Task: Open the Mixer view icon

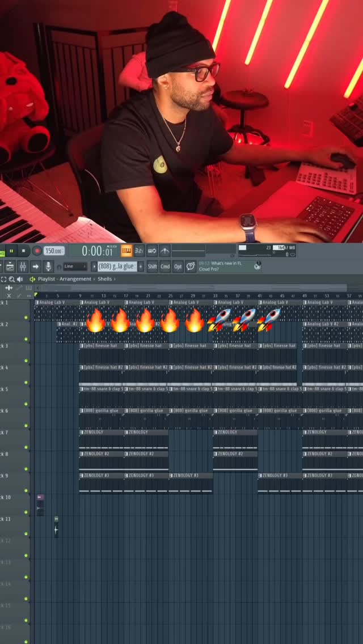Action: point(23,266)
